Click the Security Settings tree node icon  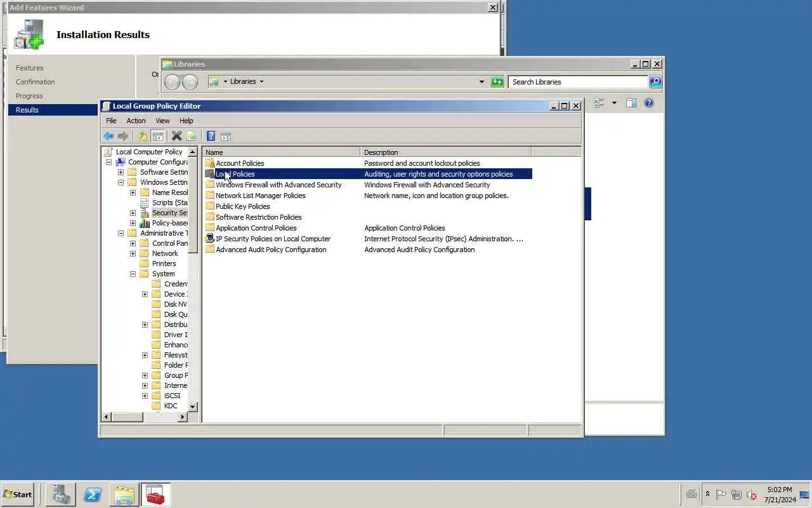145,213
